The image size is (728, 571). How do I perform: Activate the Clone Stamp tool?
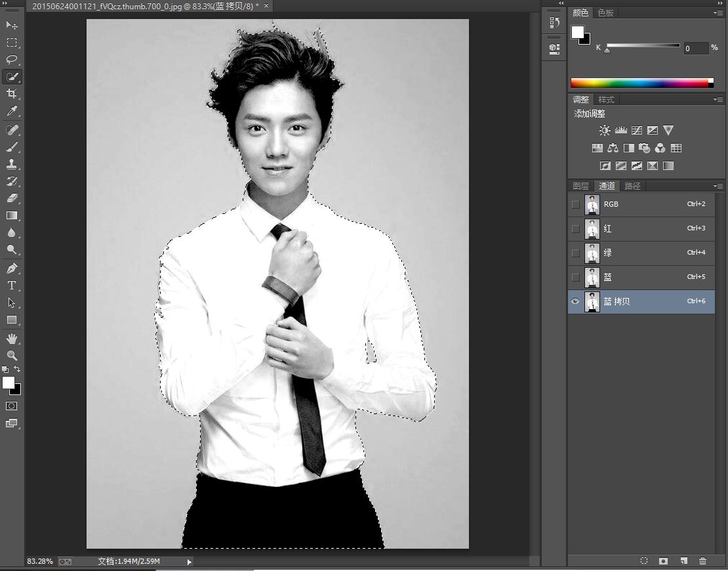pos(12,164)
